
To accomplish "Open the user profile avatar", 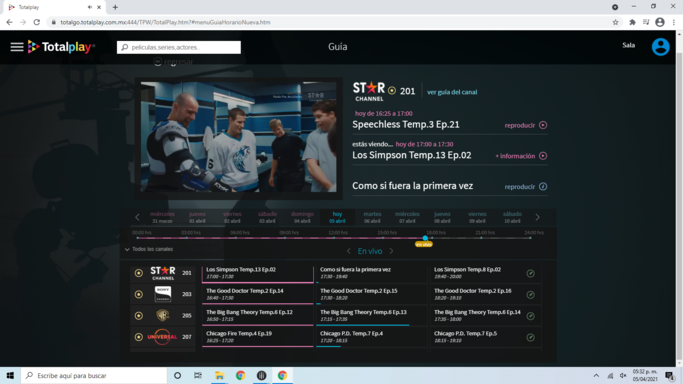I will point(660,47).
